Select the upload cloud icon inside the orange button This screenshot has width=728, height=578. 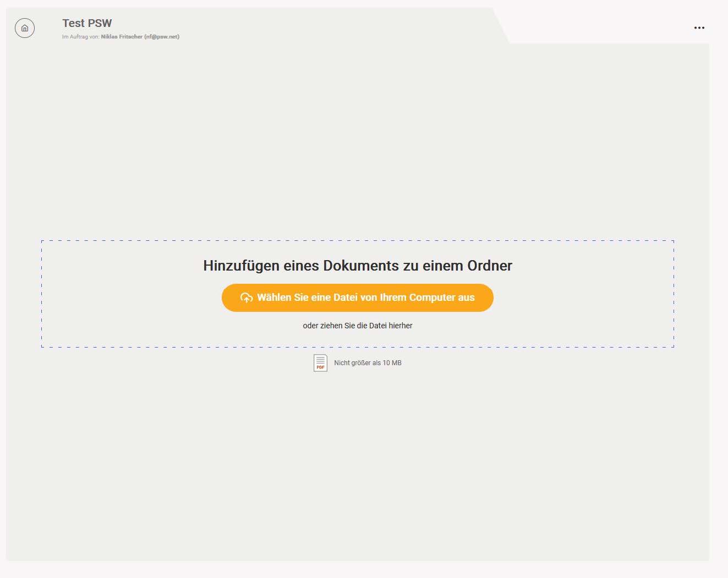pos(246,298)
